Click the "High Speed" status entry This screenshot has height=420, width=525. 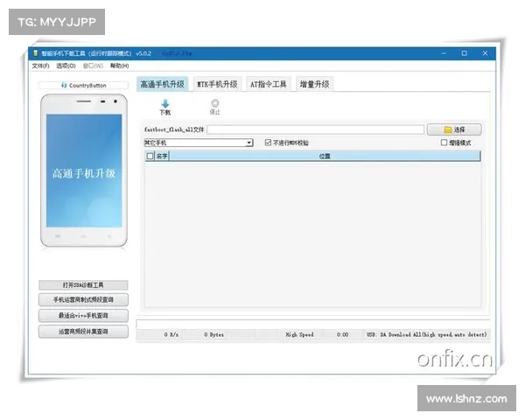pos(299,334)
